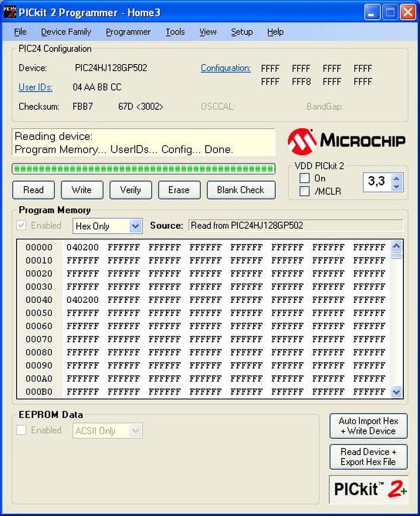This screenshot has height=516, width=420.
Task: Click Read Device + Export Hex File
Action: [x=369, y=457]
